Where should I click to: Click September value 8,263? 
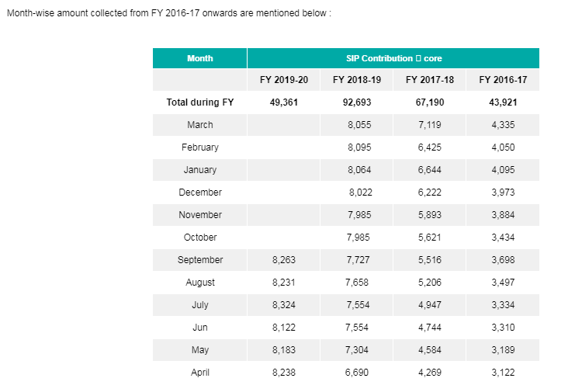(284, 260)
